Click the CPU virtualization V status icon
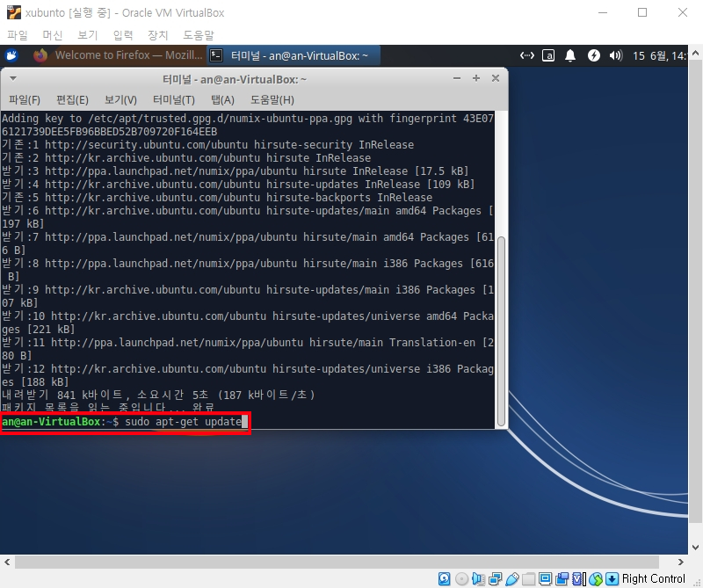703x588 pixels. point(579,578)
